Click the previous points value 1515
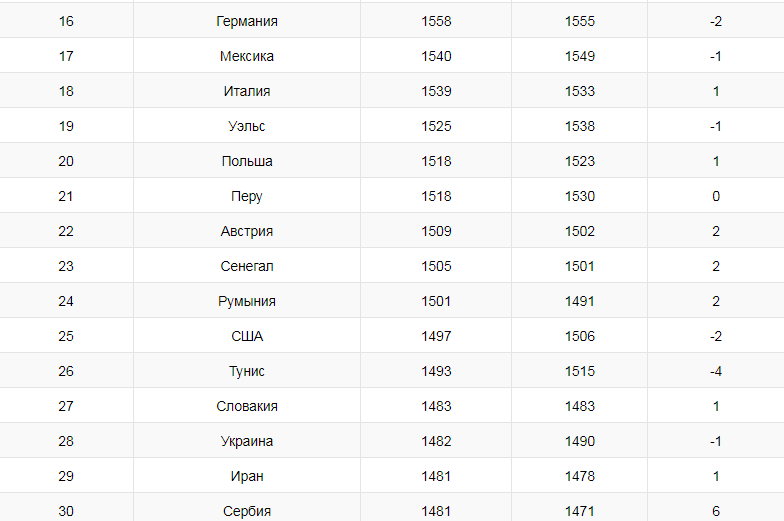Viewport: 784px width, 521px height. pyautogui.click(x=579, y=371)
